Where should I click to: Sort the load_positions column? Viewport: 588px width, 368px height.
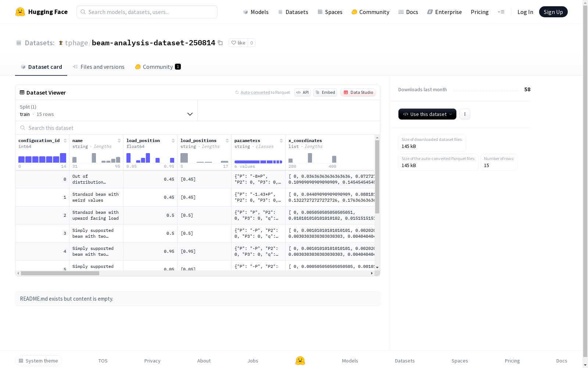coord(227,141)
